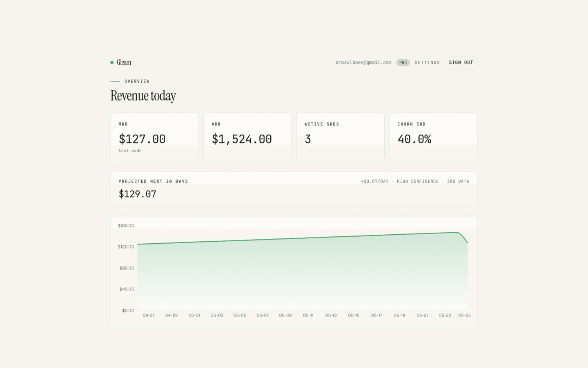
Task: Click the $40.00 y-axis label
Action: pyautogui.click(x=127, y=289)
